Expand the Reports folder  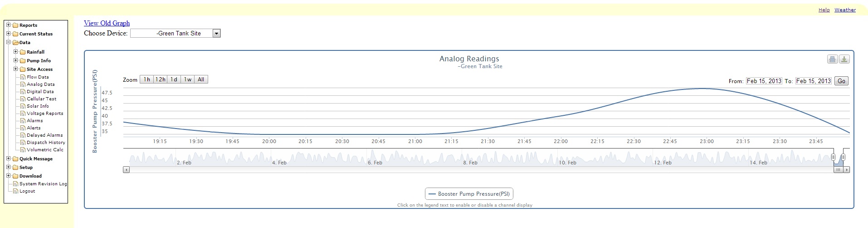point(8,25)
